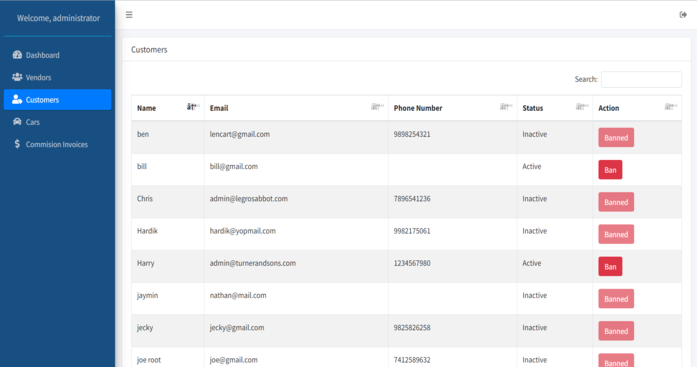
Task: Click the hamburger menu icon
Action: coord(129,15)
